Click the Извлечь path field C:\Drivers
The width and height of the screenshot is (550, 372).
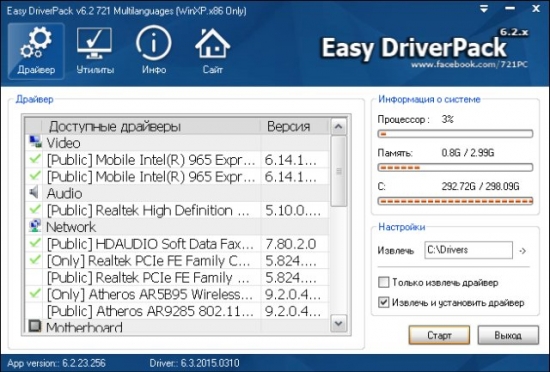coord(468,250)
